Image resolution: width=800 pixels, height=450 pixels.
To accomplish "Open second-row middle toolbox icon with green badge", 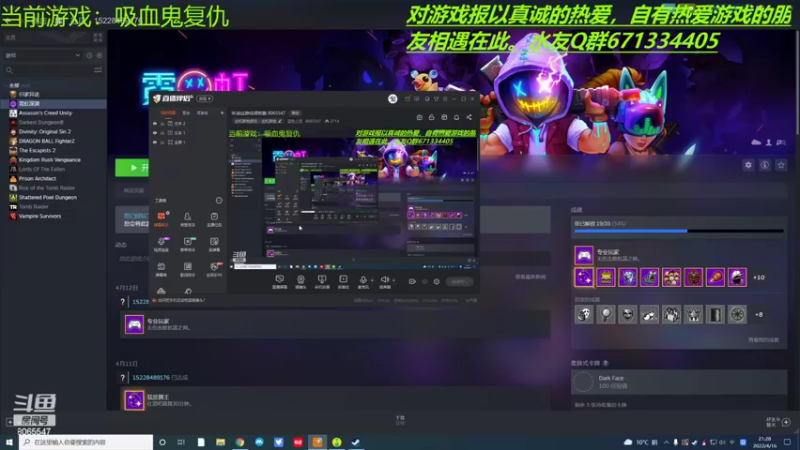I will 187,243.
